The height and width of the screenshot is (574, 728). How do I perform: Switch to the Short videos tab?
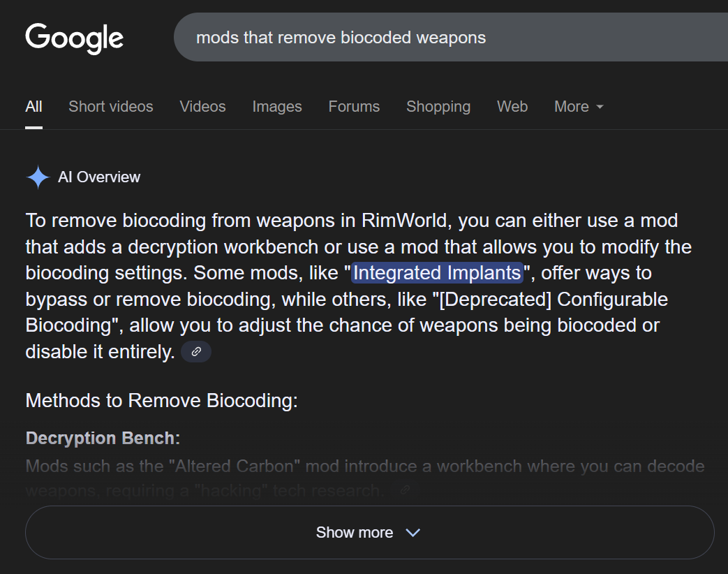[111, 106]
